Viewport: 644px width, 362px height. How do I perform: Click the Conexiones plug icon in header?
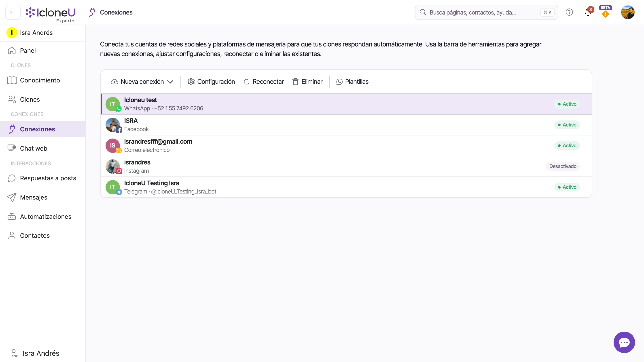click(x=92, y=12)
